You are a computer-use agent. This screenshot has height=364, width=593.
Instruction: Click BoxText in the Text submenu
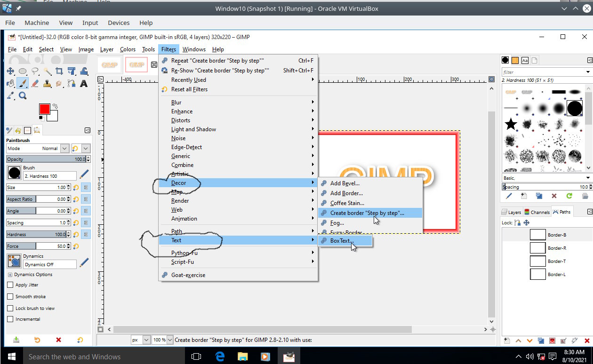click(345, 240)
